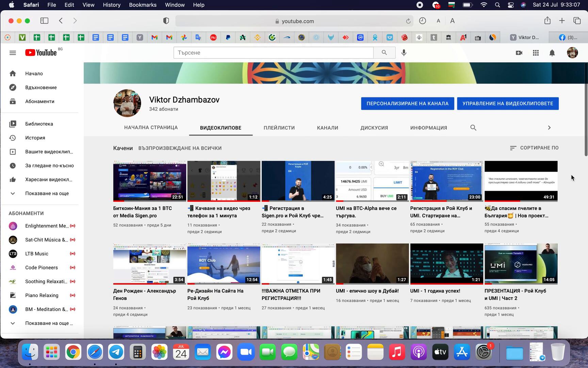Open the Биткоин-Мания video thumbnail

[x=149, y=181]
